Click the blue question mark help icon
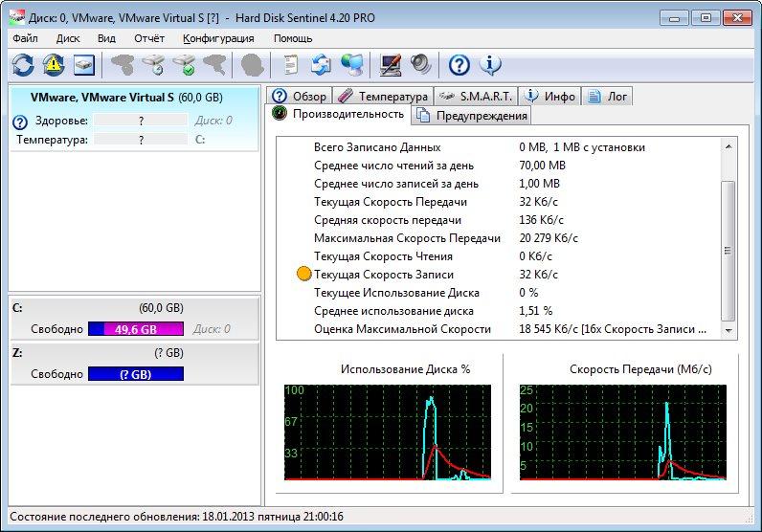Image resolution: width=762 pixels, height=532 pixels. (459, 65)
